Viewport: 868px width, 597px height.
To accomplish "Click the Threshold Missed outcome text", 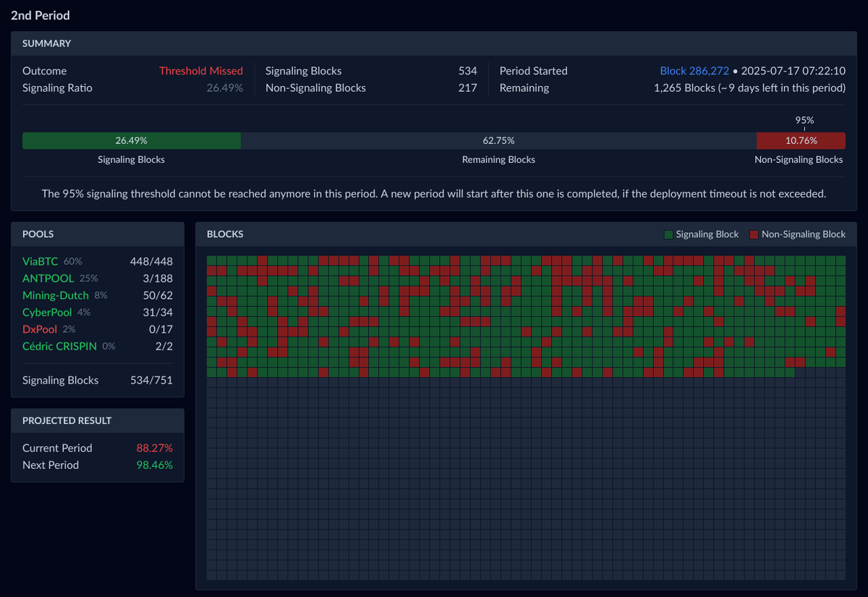I will click(x=201, y=71).
